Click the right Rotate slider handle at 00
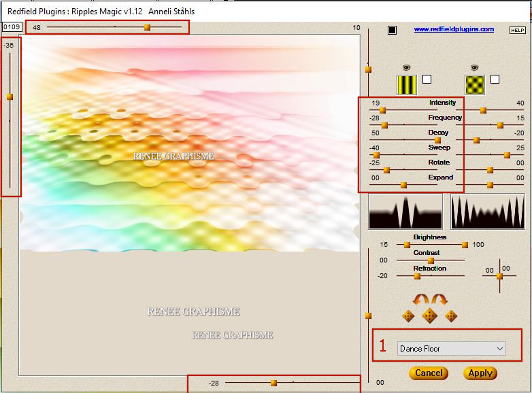 pos(490,170)
